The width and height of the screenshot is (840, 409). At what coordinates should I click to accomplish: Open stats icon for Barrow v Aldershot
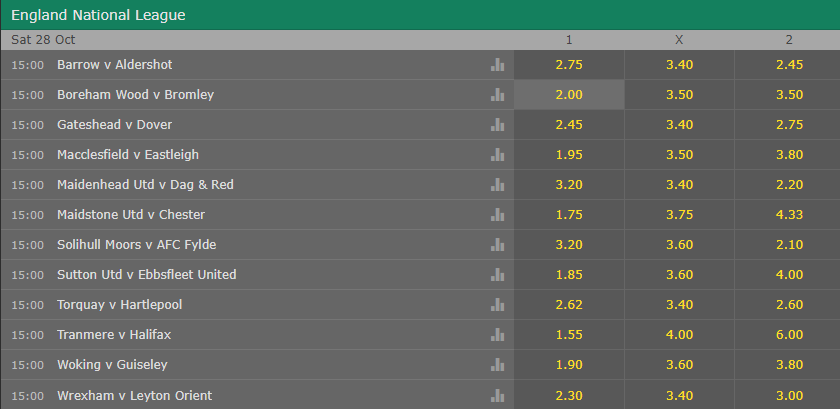pyautogui.click(x=497, y=65)
